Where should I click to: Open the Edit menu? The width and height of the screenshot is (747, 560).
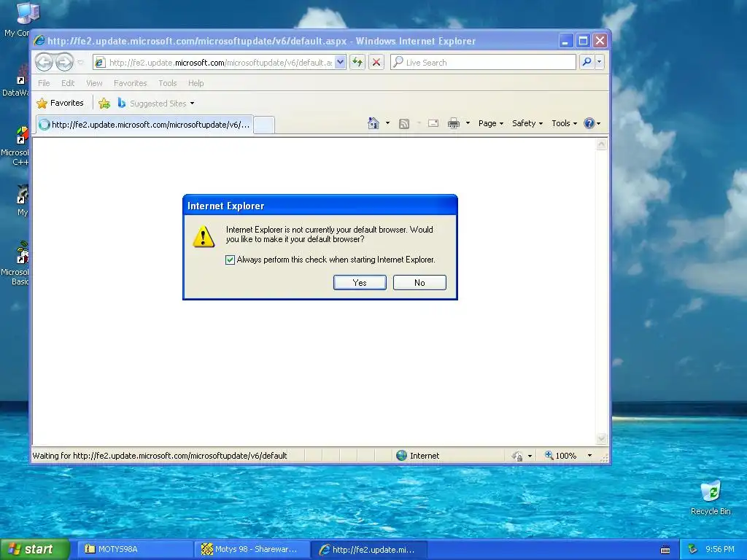click(x=68, y=83)
